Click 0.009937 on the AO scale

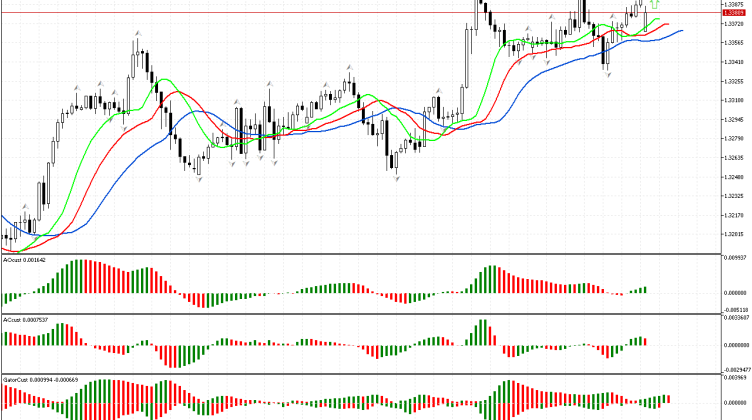[x=735, y=258]
